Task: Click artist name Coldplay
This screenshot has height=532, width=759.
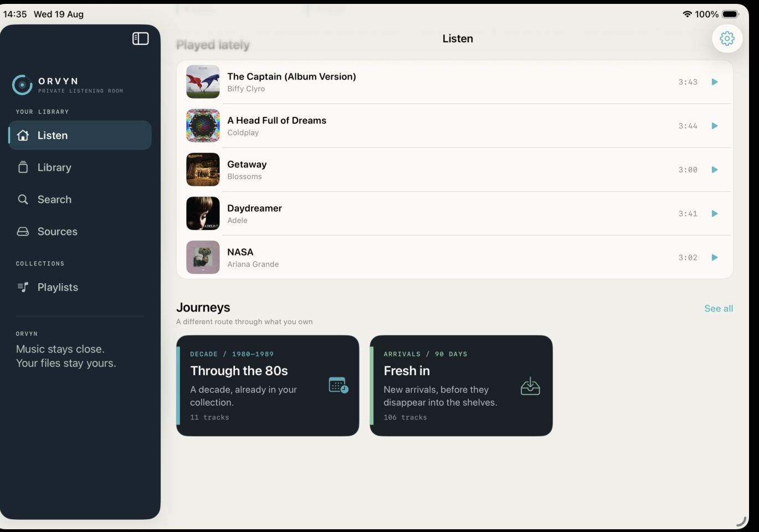Action: pyautogui.click(x=243, y=132)
